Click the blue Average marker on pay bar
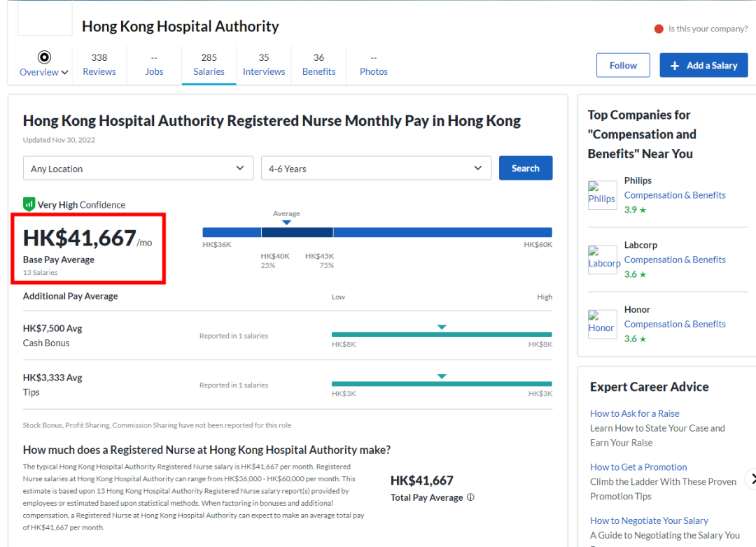 (x=286, y=222)
